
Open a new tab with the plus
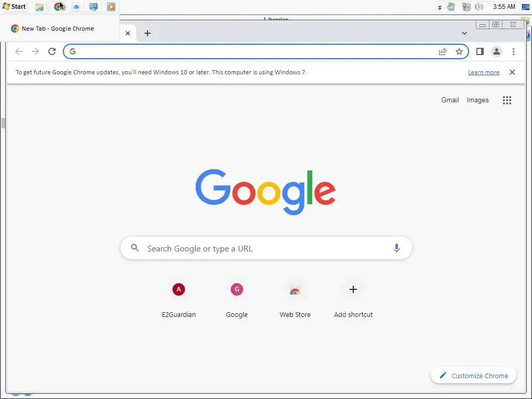pos(147,33)
